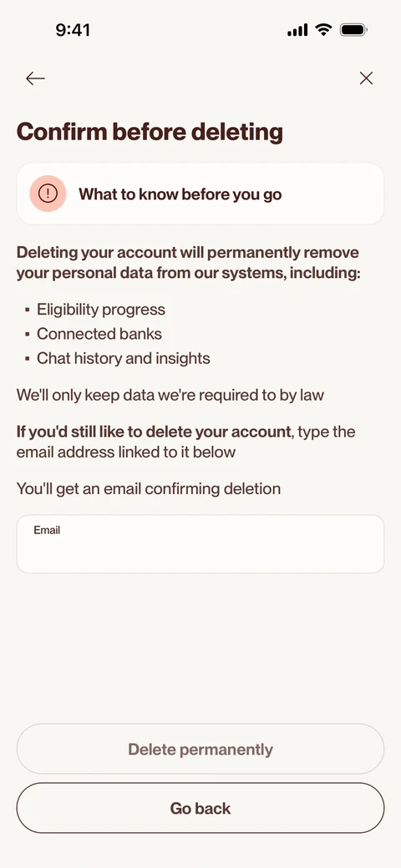Tap the Go back button
401x868 pixels.
pos(200,808)
